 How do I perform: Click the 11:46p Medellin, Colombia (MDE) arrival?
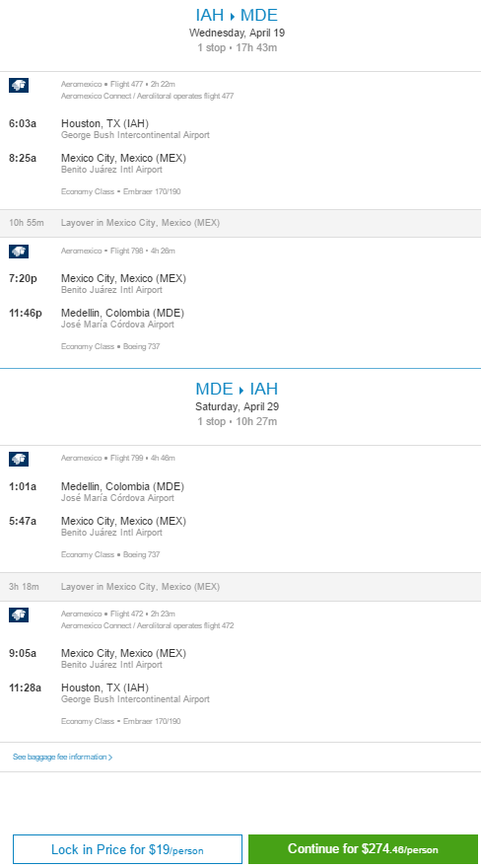(x=97, y=319)
